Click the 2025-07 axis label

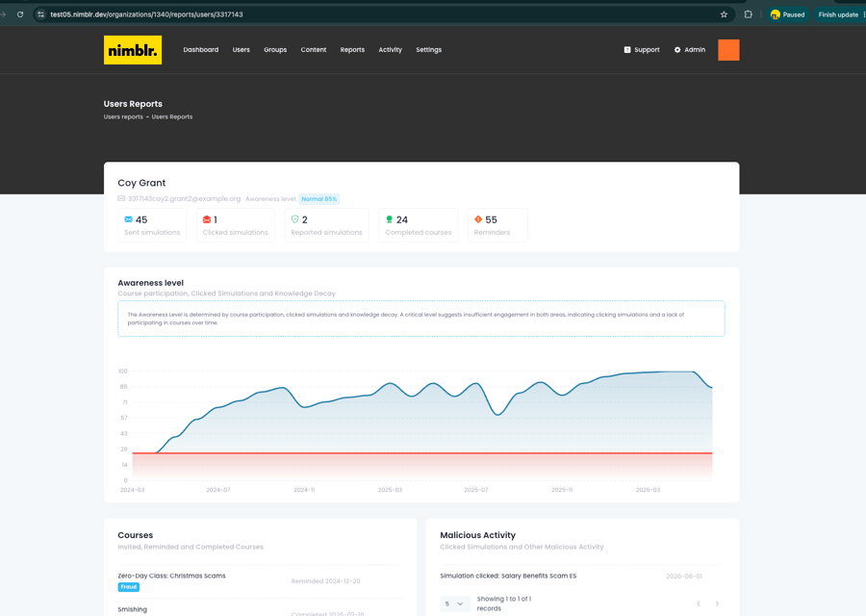tap(476, 490)
